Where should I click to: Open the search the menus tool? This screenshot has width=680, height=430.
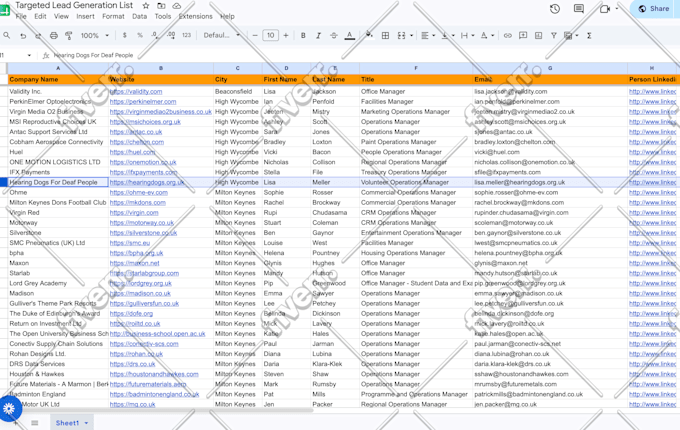[7, 36]
